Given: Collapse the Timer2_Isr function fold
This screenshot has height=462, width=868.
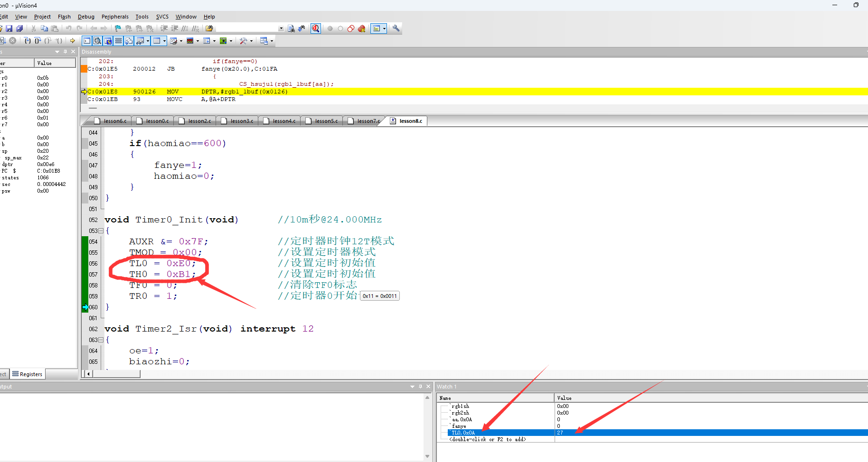Looking at the screenshot, I should tap(101, 340).
